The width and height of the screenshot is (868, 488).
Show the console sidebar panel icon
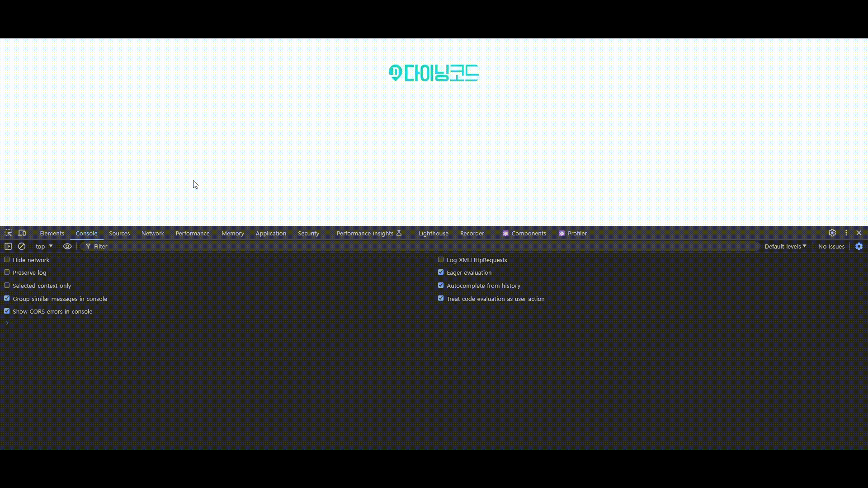8,246
